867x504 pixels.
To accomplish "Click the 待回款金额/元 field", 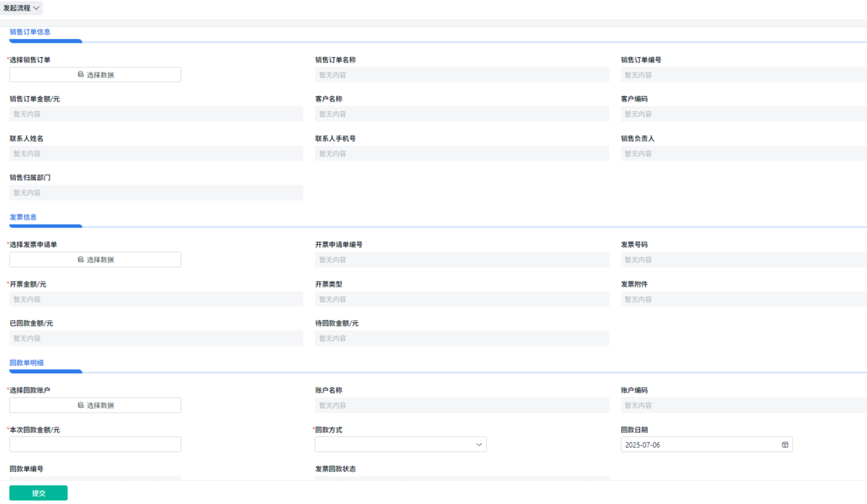I will [x=462, y=339].
